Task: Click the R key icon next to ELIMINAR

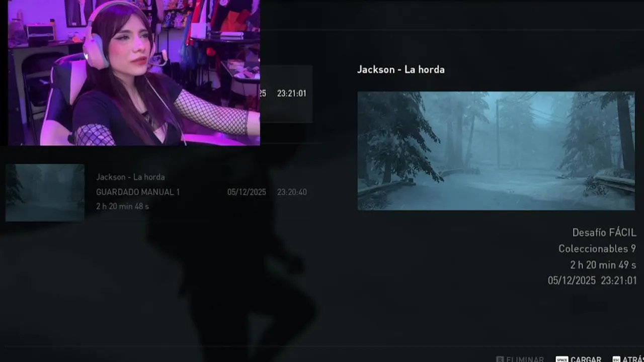Action: pyautogui.click(x=500, y=359)
